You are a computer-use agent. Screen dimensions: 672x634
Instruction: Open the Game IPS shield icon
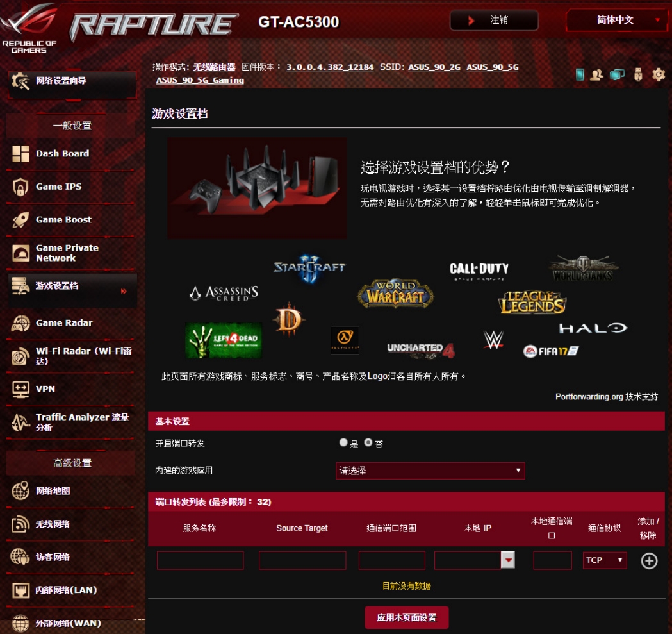coord(20,187)
